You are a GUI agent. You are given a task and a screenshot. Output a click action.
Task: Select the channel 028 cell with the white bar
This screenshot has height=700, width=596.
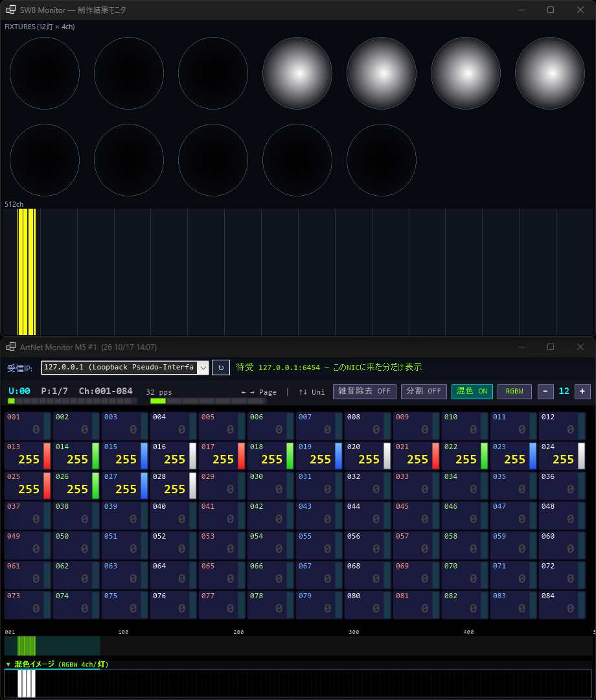click(x=174, y=485)
